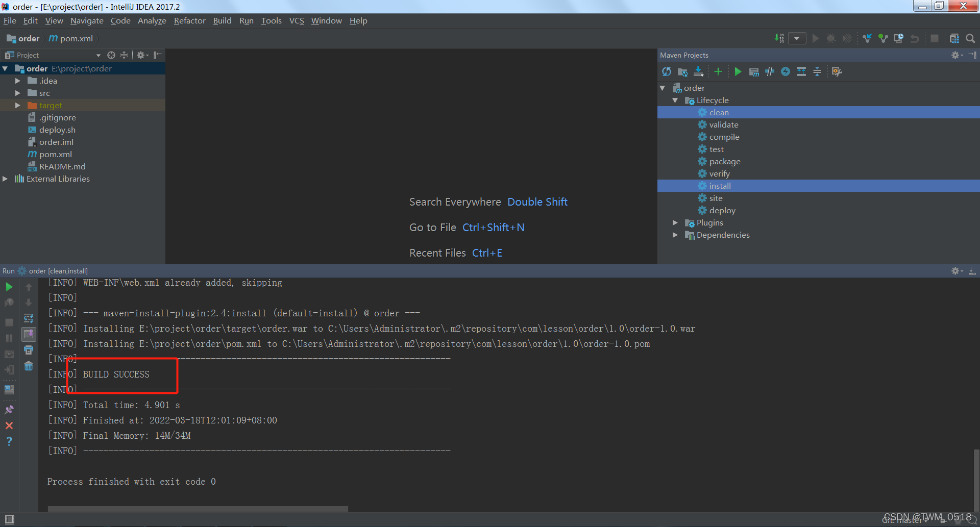Expand the target folder

click(x=18, y=105)
